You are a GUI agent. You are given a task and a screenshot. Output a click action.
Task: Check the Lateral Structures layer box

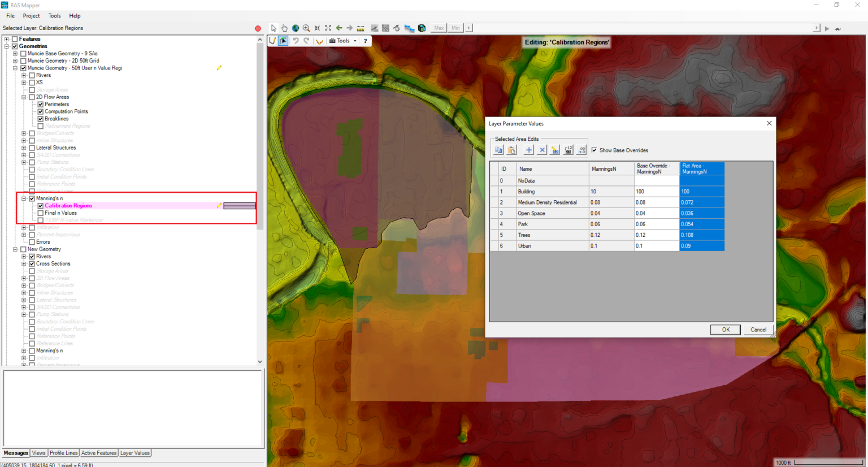(32, 148)
